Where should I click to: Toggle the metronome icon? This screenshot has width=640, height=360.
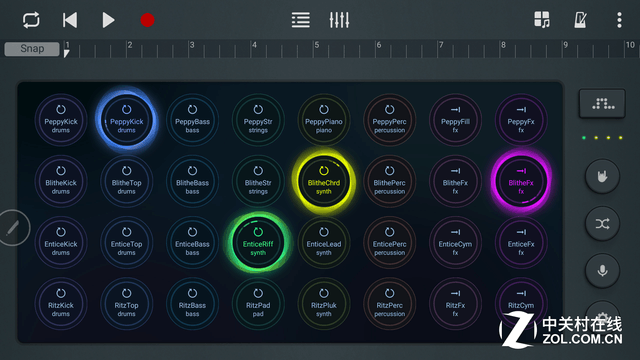(x=580, y=20)
